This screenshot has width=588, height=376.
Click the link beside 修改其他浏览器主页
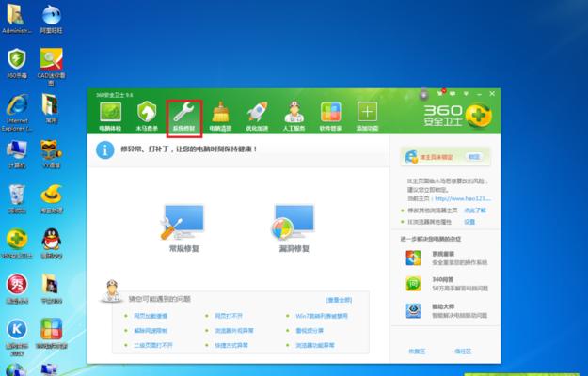pos(475,211)
